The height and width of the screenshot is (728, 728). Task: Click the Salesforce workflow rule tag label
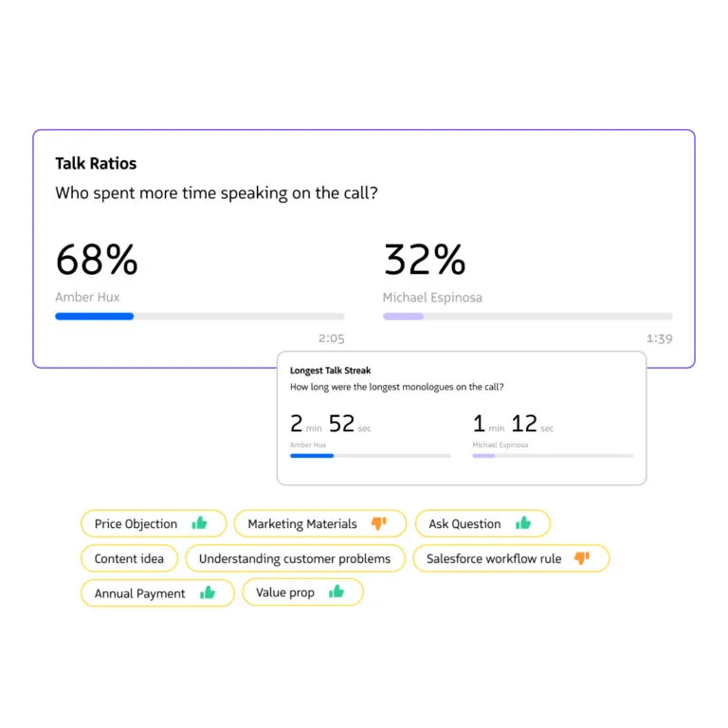(494, 558)
